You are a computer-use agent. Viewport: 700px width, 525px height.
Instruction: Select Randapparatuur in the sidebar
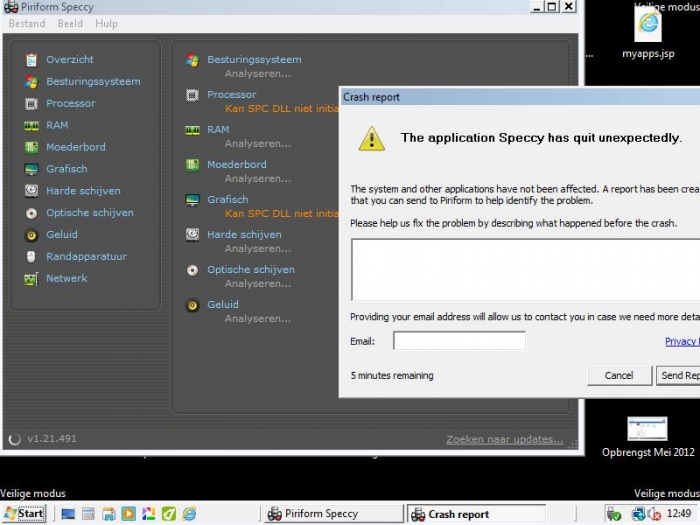[x=87, y=256]
